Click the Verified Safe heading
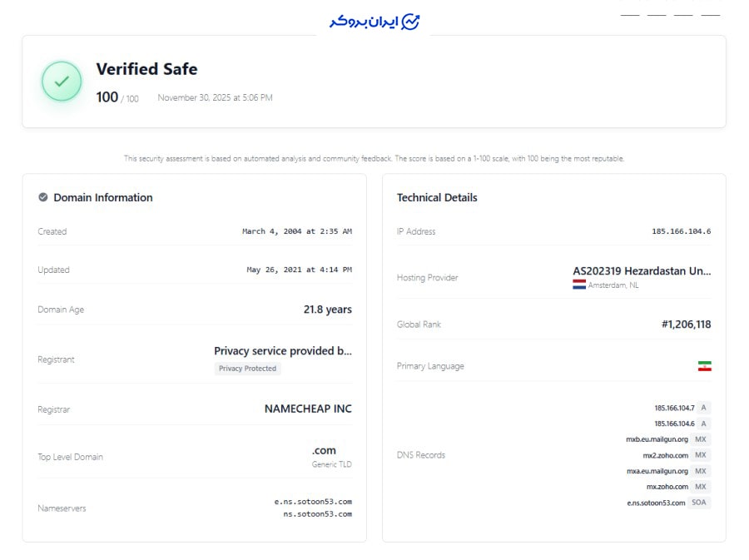The image size is (749, 560). coord(146,69)
